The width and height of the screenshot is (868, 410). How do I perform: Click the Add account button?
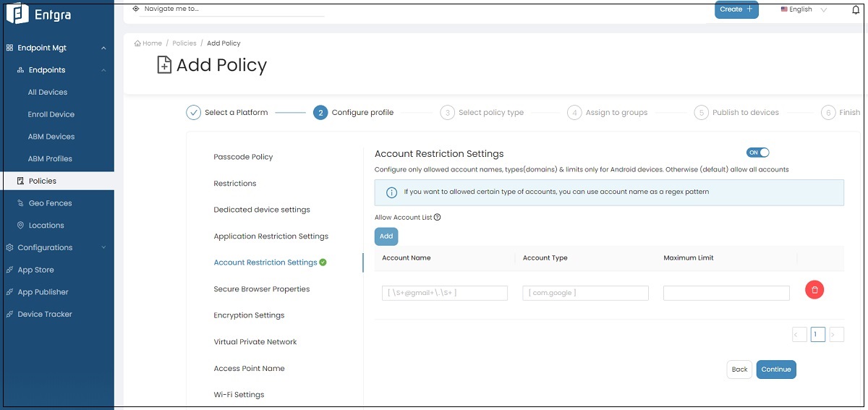[386, 236]
